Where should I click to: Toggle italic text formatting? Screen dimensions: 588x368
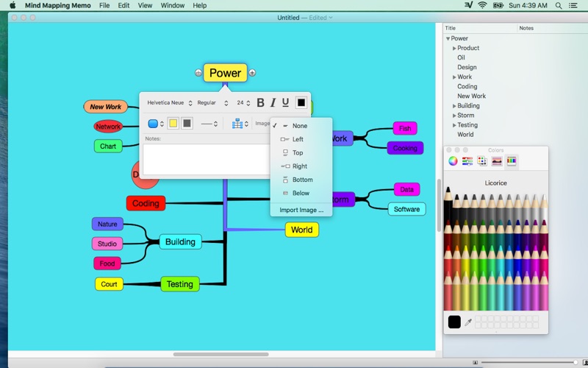coord(273,102)
